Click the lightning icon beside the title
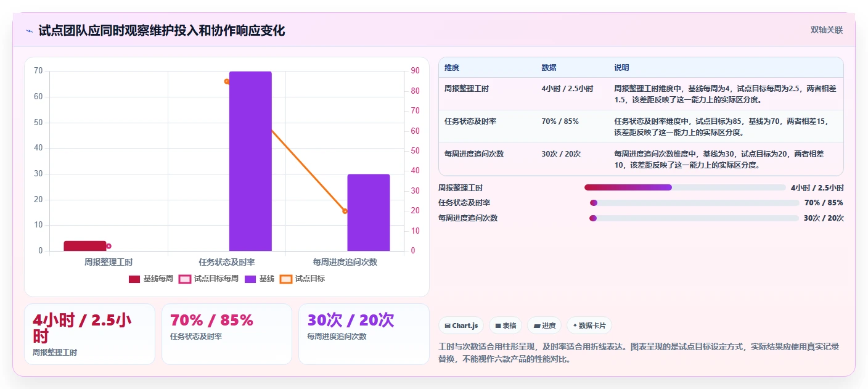 (30, 31)
